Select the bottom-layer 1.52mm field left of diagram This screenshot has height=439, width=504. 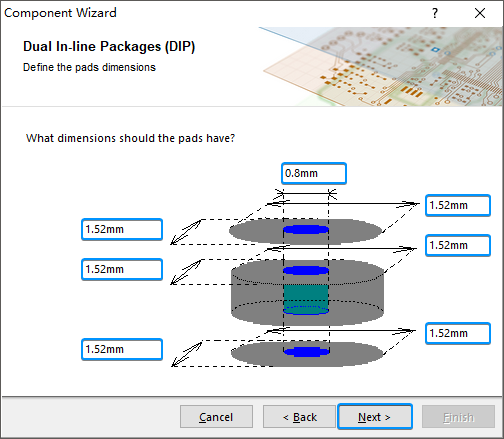tap(122, 349)
